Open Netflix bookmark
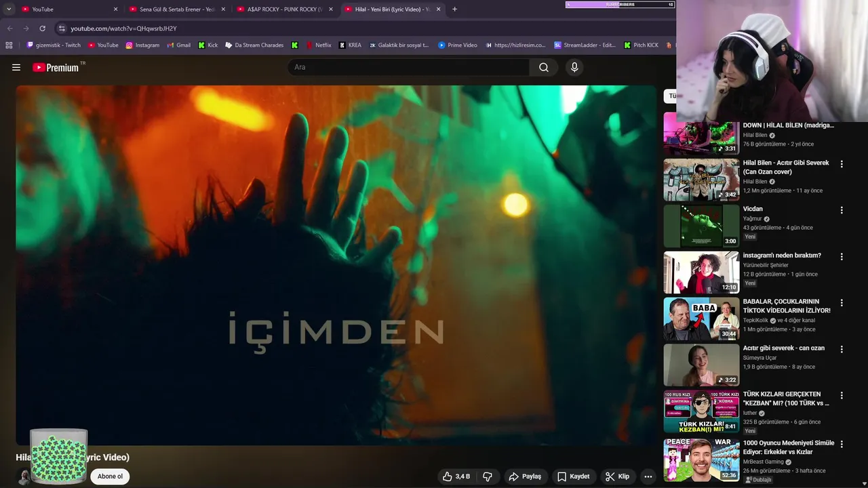This screenshot has width=868, height=488. pyautogui.click(x=318, y=45)
